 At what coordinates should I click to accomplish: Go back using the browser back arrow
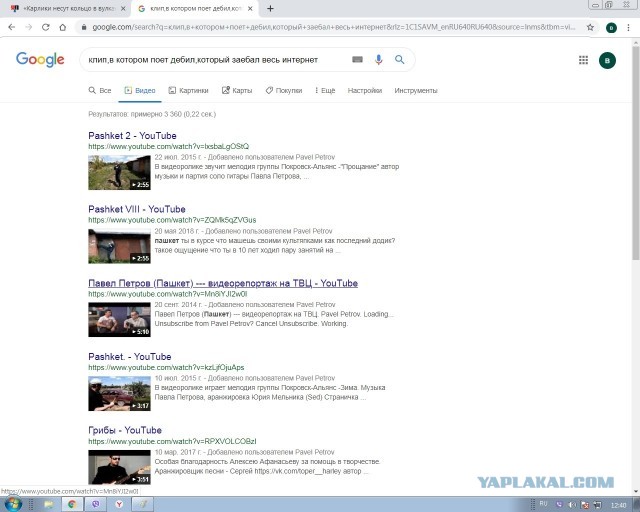click(x=12, y=27)
